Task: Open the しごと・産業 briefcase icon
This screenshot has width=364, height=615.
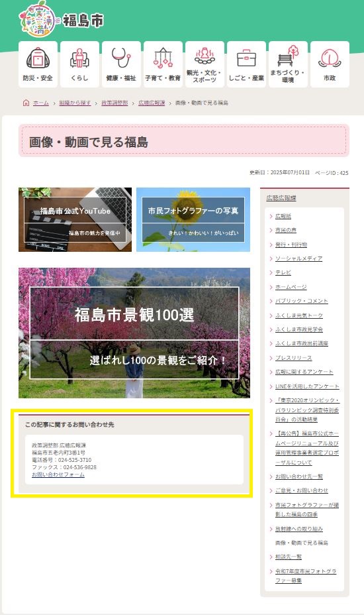Action: (x=246, y=64)
